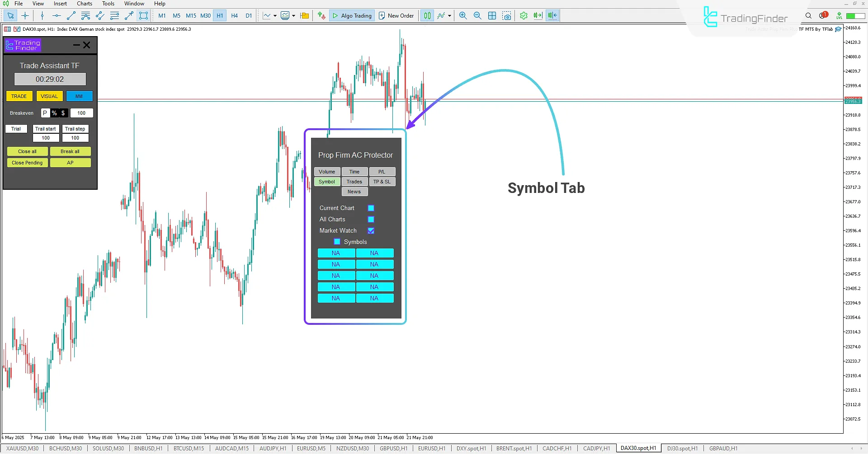Click the Tile Windows grid icon
Screen dimensions: 868x454
click(492, 15)
